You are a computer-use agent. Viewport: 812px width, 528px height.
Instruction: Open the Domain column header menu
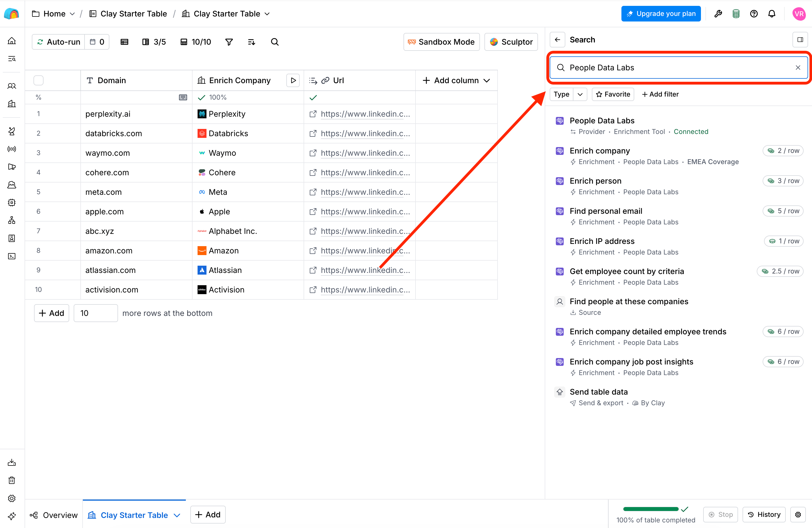136,81
